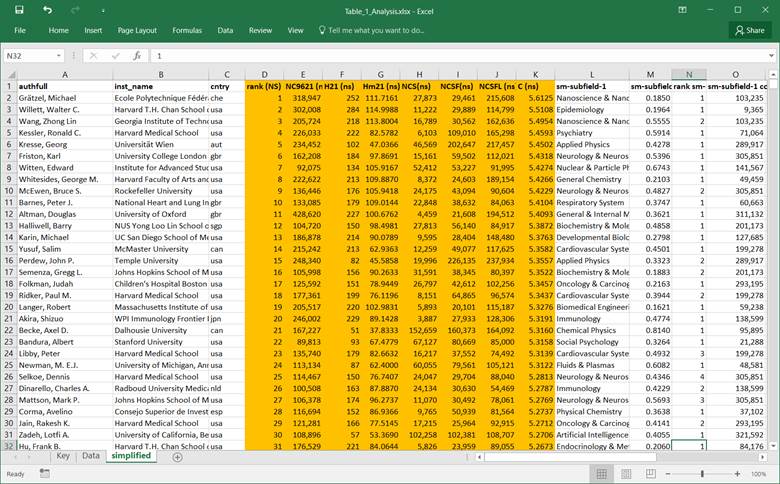Click the zoom out minus button
780x484 pixels.
pos(668,474)
